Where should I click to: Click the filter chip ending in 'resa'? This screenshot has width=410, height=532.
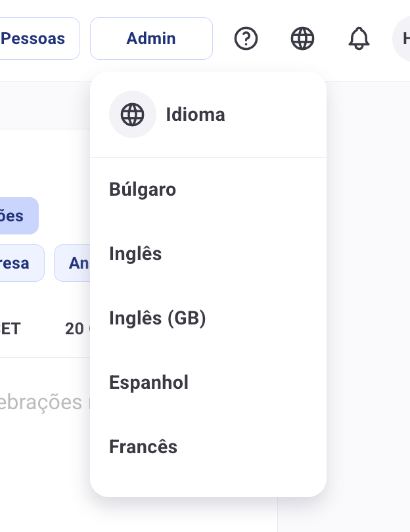coord(22,263)
